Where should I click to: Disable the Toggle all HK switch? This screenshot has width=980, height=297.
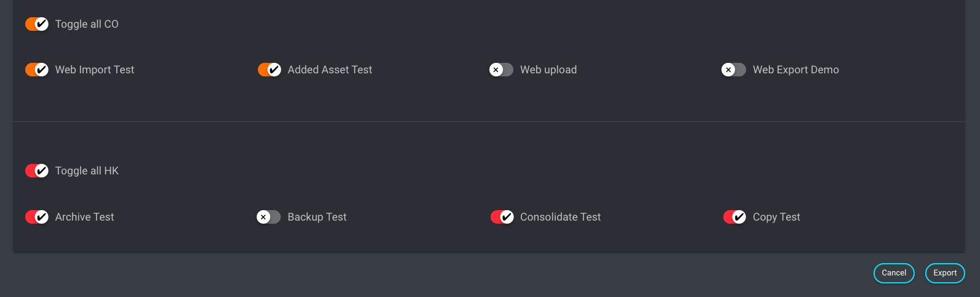(x=37, y=171)
